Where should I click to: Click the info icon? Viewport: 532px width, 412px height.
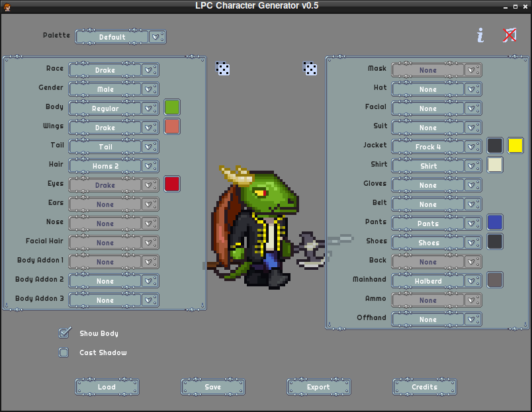point(480,35)
